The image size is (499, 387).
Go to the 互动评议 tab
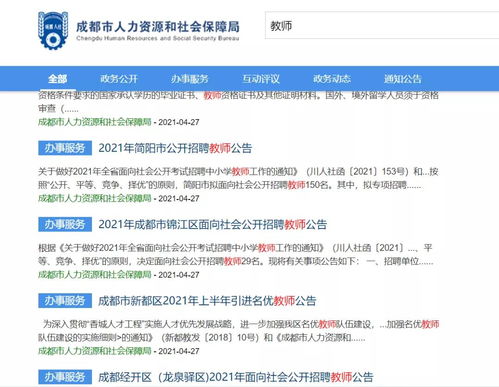pos(261,79)
